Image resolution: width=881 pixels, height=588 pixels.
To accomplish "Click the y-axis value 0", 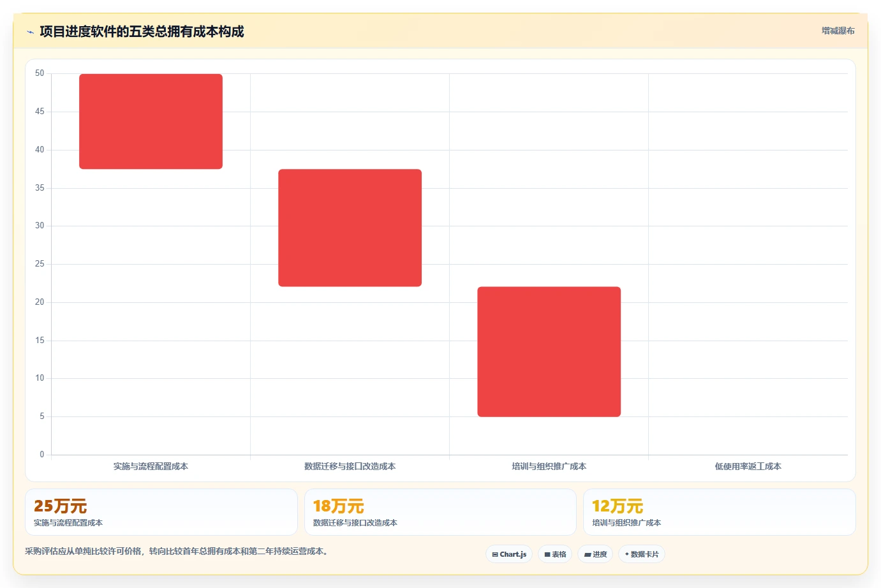I will [x=42, y=455].
